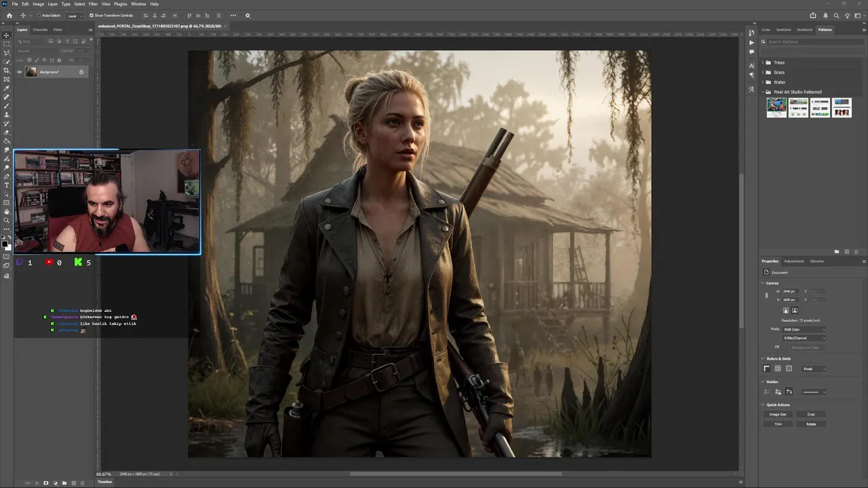868x488 pixels.
Task: Toggle grid display in Rulers & Grids
Action: click(x=778, y=369)
